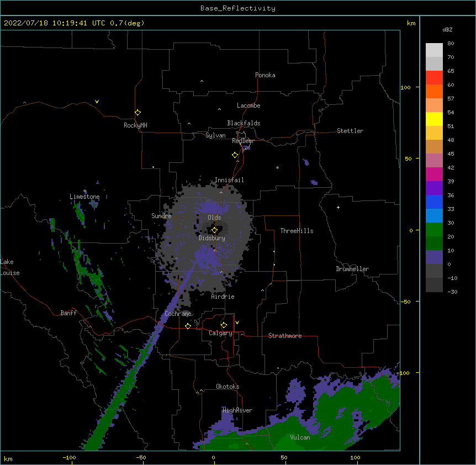Click the Limestone label
The height and width of the screenshot is (465, 476).
[x=84, y=197]
